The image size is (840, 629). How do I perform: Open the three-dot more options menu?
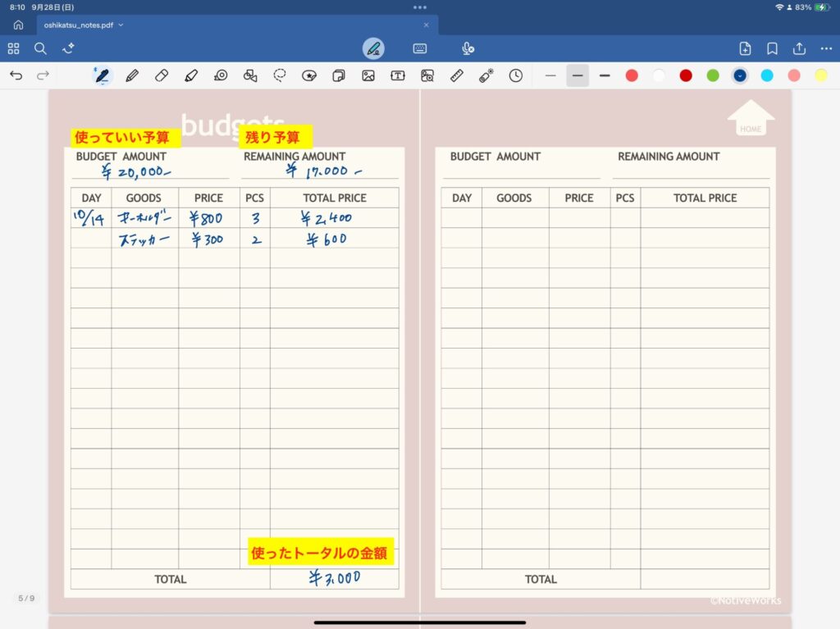click(825, 48)
